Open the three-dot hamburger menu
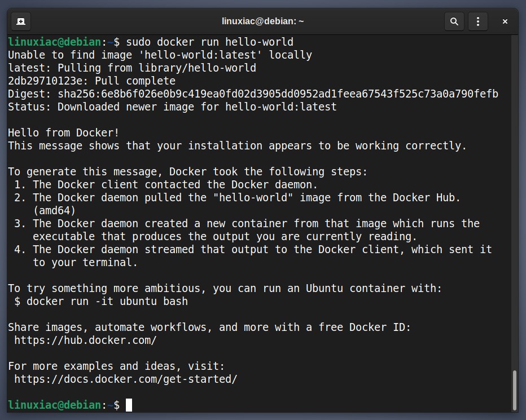Screen dimensions: 526x420 click(x=477, y=21)
